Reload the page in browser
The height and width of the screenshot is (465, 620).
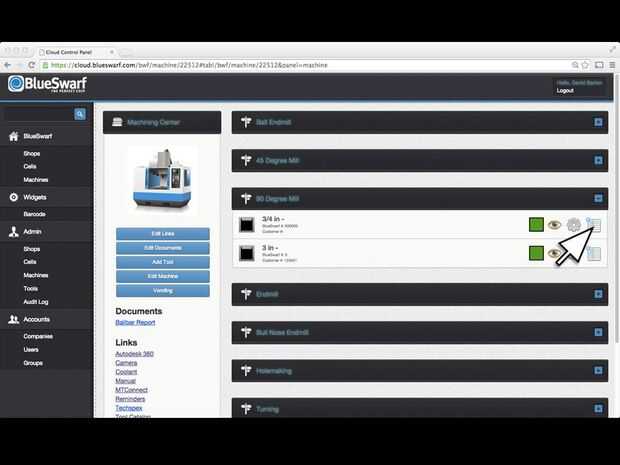coord(32,65)
